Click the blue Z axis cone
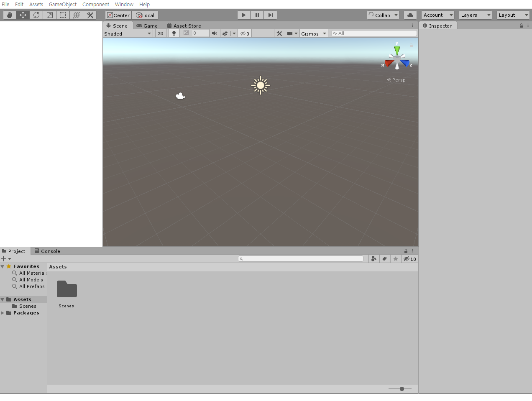The image size is (532, 401). 404,63
